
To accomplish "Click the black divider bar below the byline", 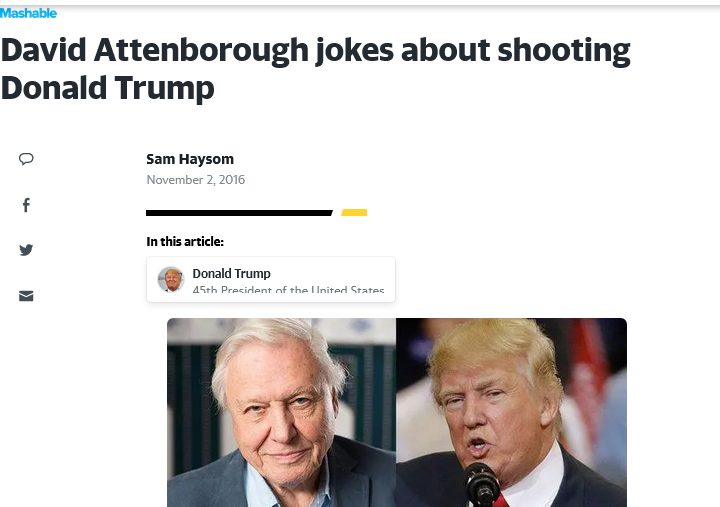I will tap(239, 213).
